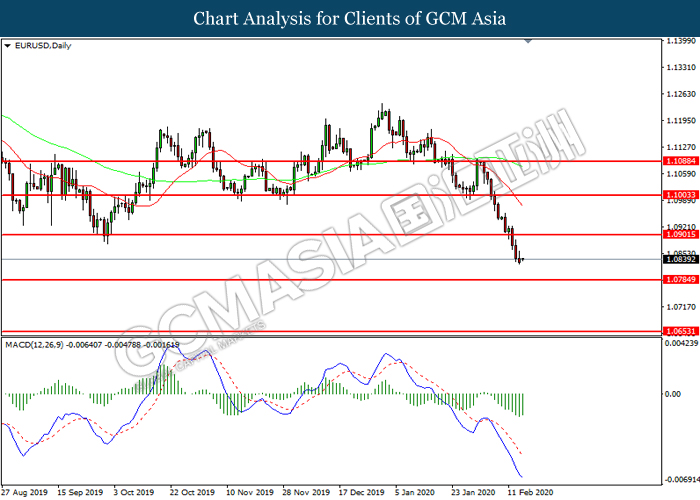Viewport: 700px width, 500px height.
Task: Select the 1.06531 red price label
Action: click(680, 331)
